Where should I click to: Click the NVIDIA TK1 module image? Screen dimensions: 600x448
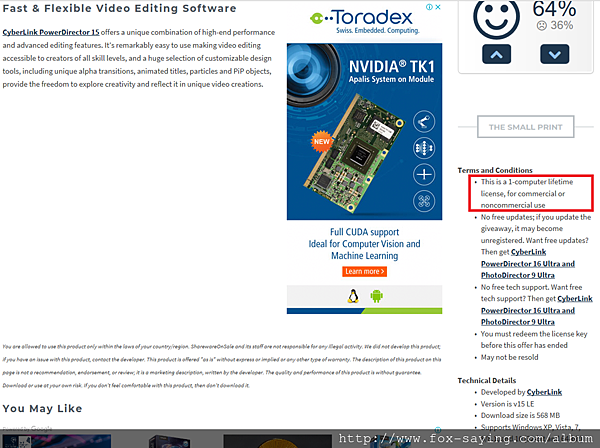pyautogui.click(x=356, y=153)
